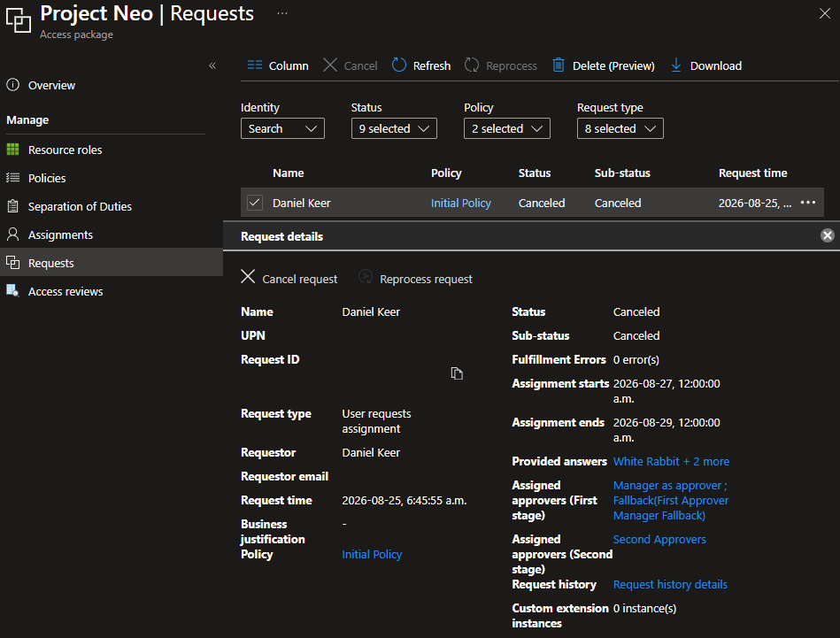
Task: Click the Column toolbar icon
Action: pyautogui.click(x=254, y=65)
